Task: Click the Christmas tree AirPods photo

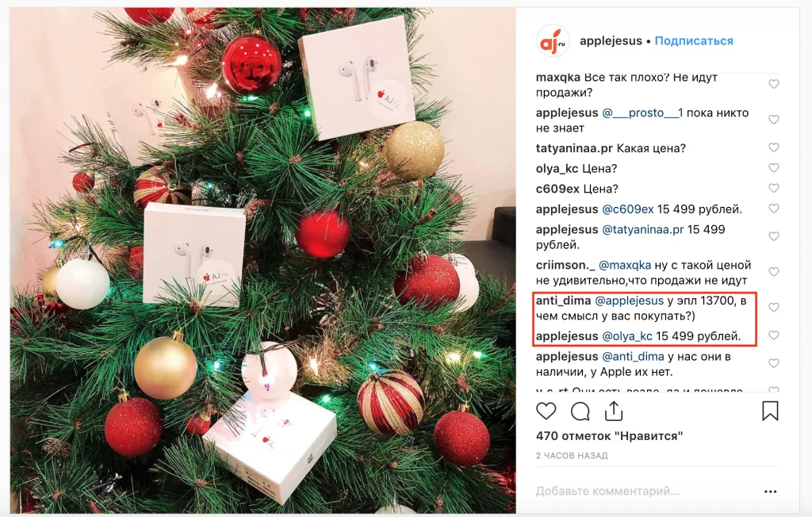Action: click(x=262, y=260)
